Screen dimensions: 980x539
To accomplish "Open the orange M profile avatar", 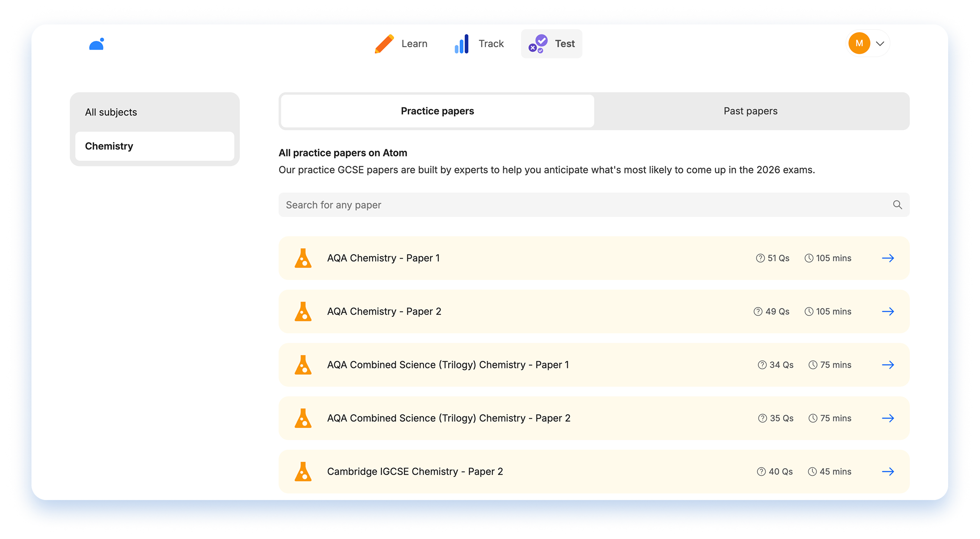I will point(859,43).
